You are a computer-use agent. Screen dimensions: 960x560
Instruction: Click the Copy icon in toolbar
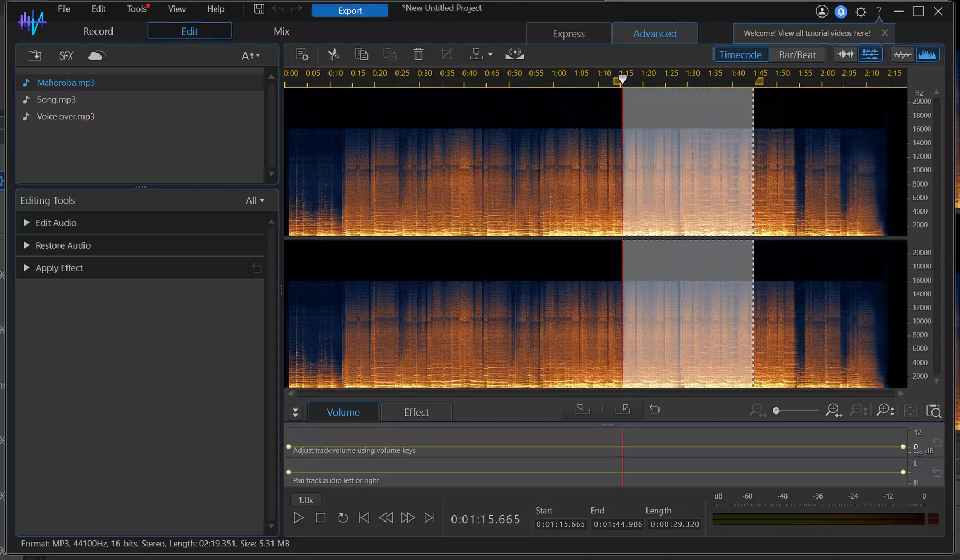point(361,54)
